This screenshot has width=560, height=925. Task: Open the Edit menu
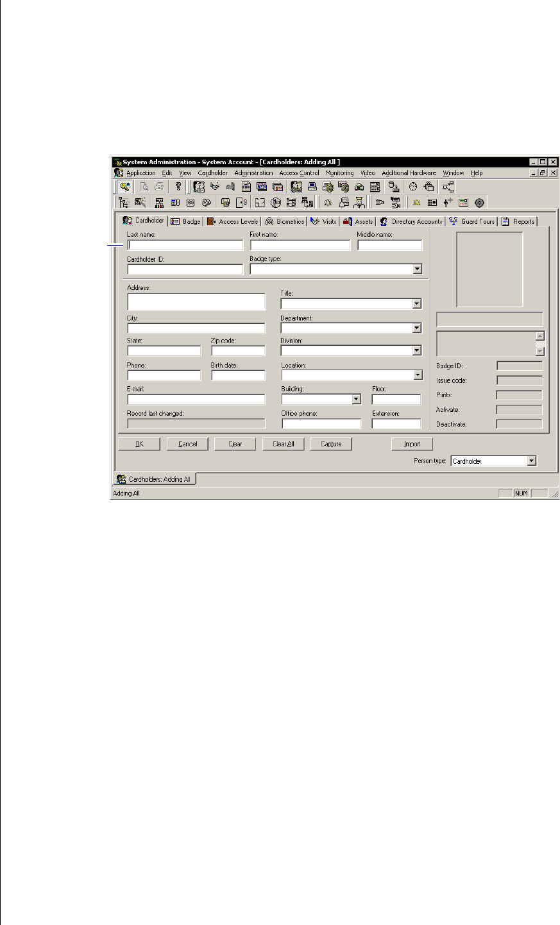167,173
